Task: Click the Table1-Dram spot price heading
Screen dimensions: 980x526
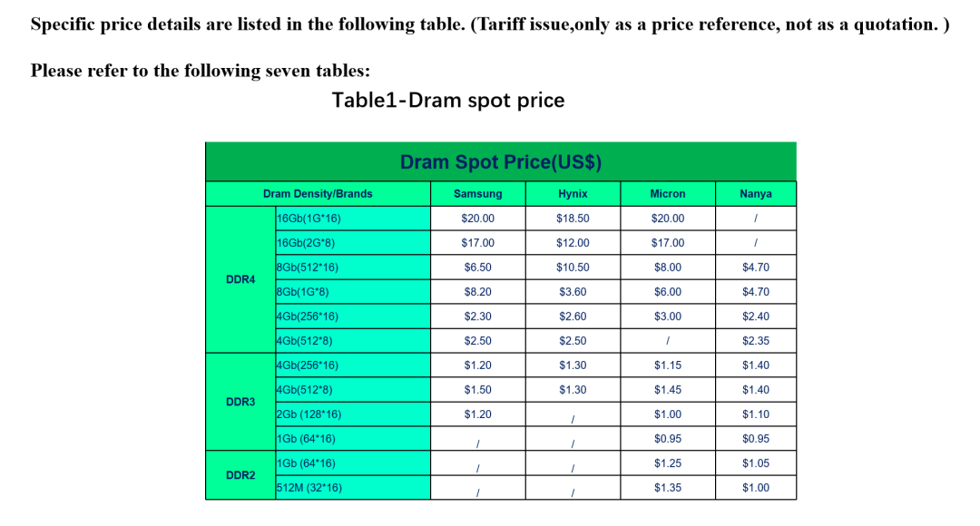Action: tap(448, 100)
